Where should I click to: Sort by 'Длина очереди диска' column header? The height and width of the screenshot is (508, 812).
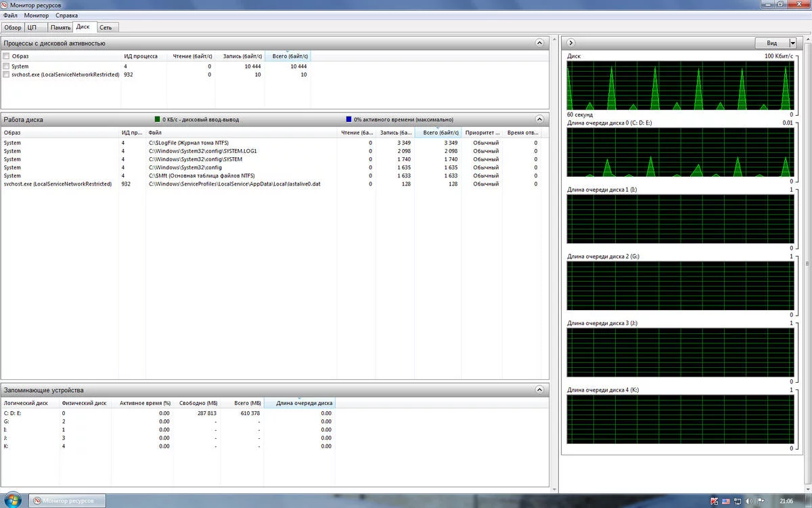304,403
